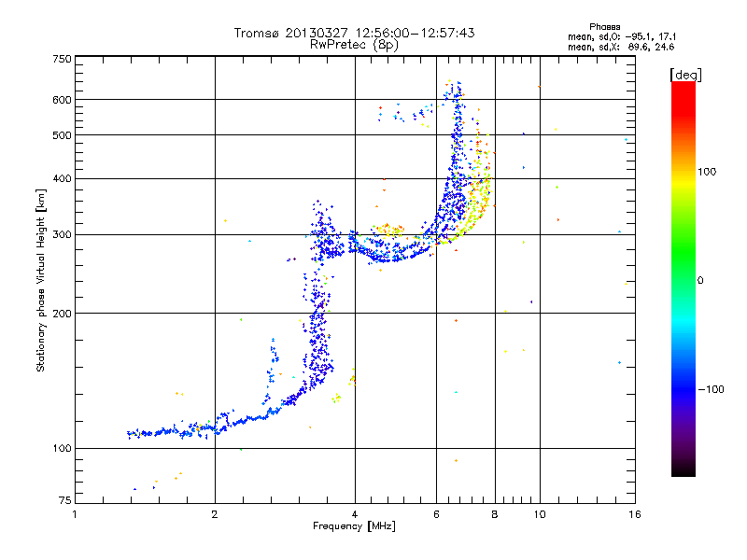Select the 'mean, sd,O: -95.1, 17.1' line
This screenshot has width=747, height=560.
(622, 36)
